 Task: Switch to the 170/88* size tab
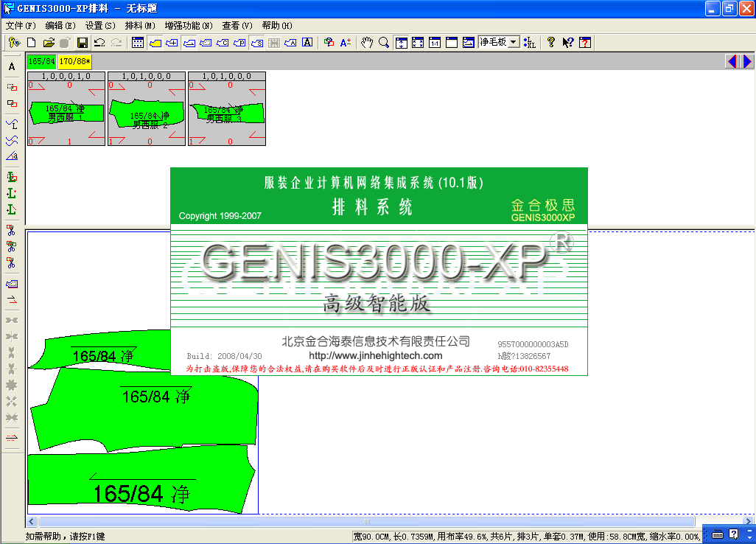74,61
